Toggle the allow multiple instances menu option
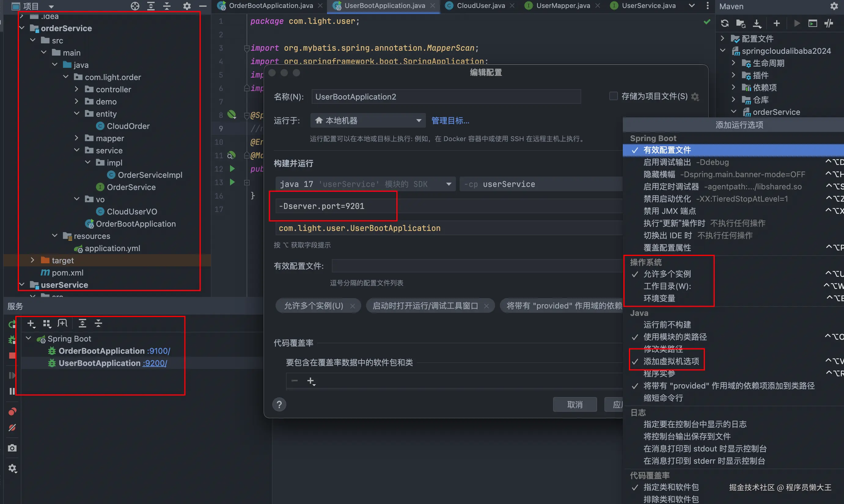 click(667, 274)
